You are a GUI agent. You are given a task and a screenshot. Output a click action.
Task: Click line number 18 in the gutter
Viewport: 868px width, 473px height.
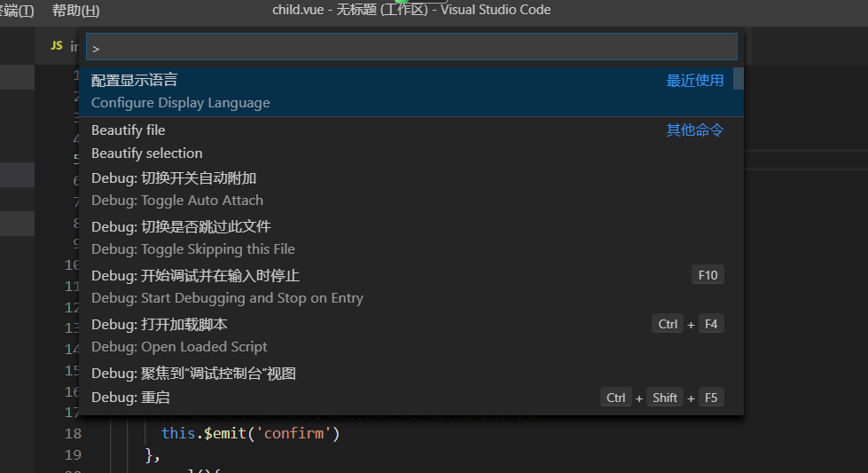pos(73,434)
